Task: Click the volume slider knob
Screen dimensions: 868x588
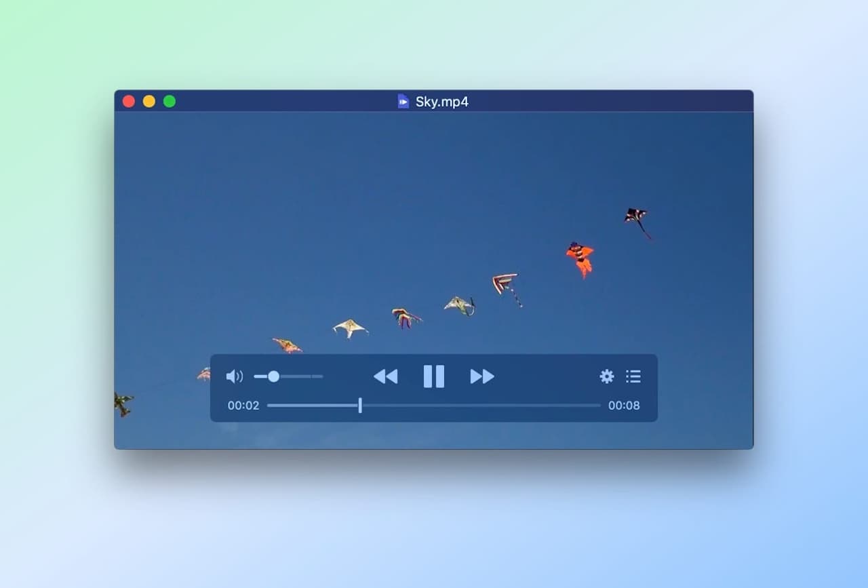Action: [273, 376]
